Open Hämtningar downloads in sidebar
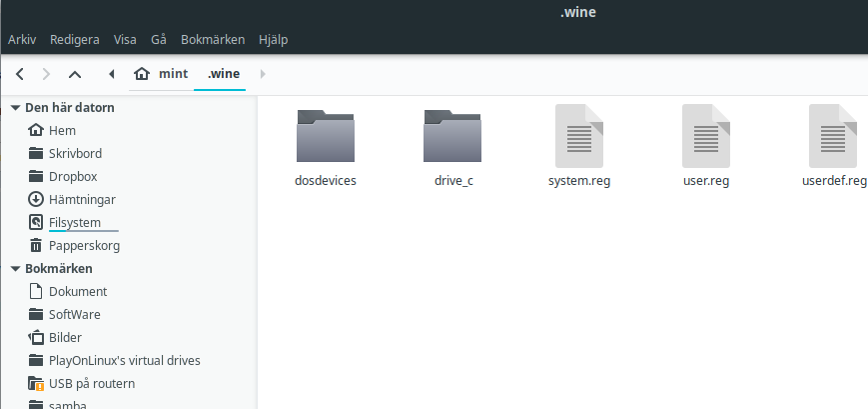Viewport: 868px width, 409px height. [82, 199]
